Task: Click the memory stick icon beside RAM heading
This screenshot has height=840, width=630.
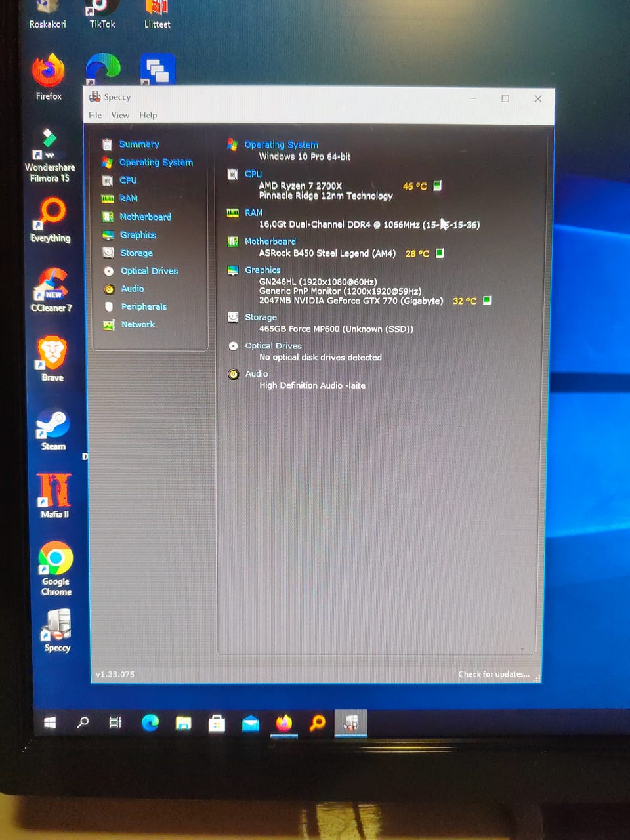Action: click(232, 213)
